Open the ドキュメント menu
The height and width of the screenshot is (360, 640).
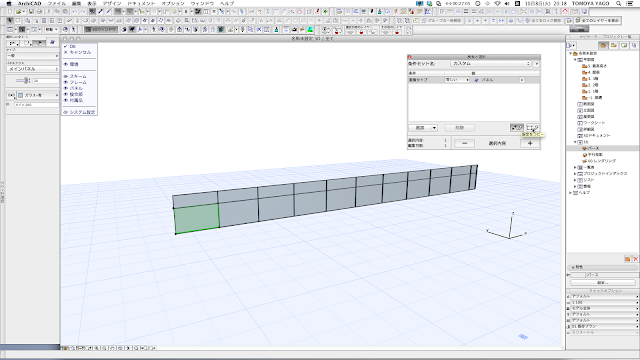tap(141, 3)
